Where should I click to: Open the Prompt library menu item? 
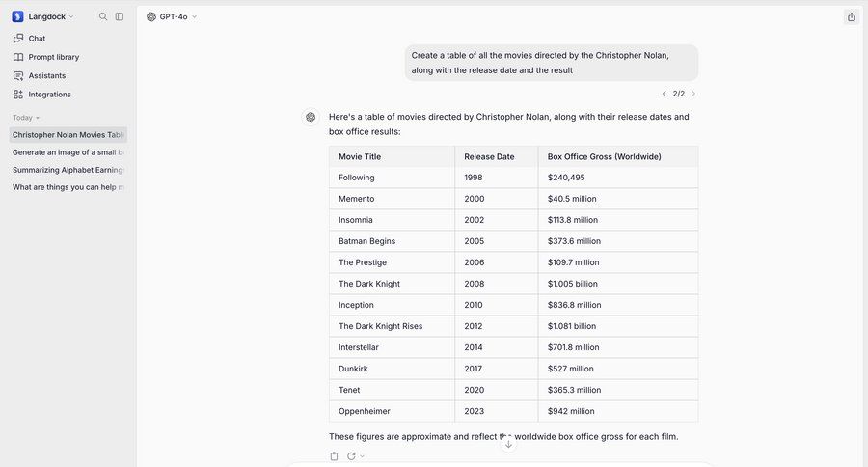tap(53, 57)
